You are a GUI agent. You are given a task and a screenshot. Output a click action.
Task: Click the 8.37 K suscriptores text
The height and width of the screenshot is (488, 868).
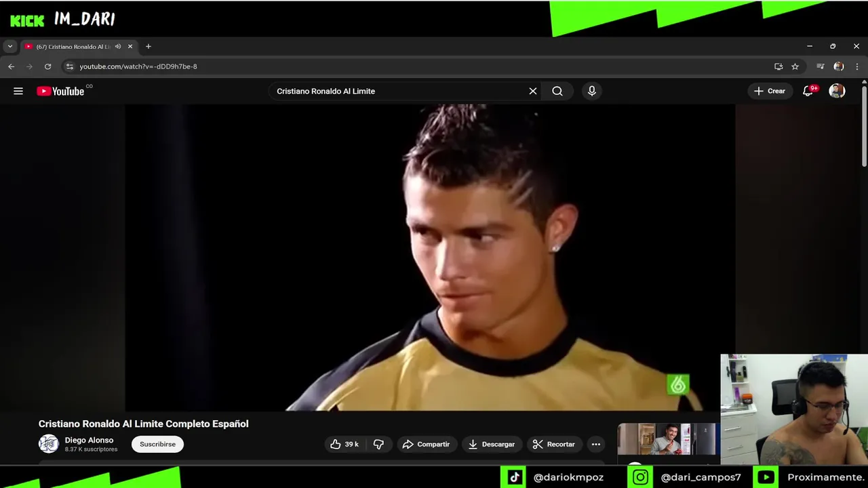point(91,449)
